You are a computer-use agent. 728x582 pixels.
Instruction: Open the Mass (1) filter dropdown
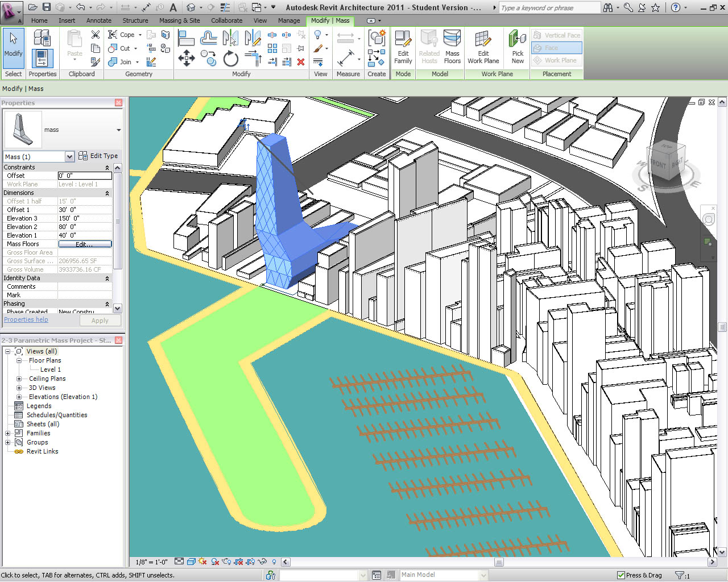point(69,156)
